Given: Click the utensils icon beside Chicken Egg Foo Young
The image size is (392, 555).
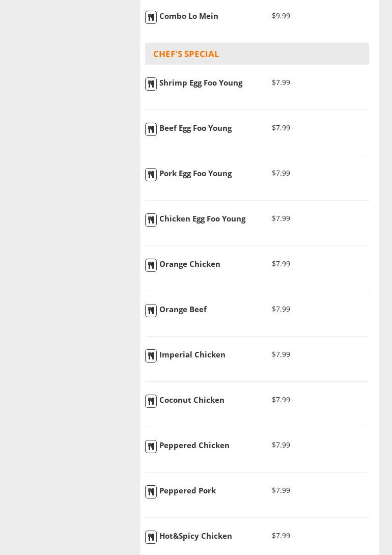Looking at the screenshot, I should (x=151, y=220).
